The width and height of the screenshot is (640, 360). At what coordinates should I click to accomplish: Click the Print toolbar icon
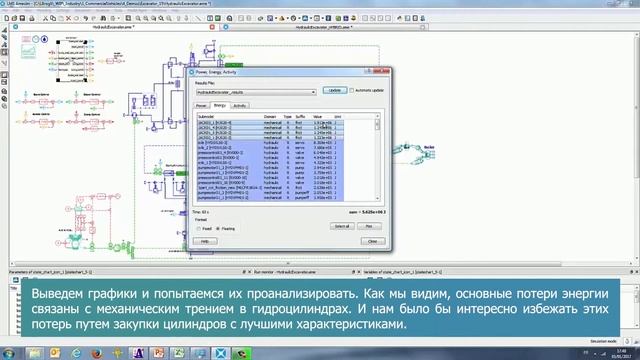pos(32,18)
